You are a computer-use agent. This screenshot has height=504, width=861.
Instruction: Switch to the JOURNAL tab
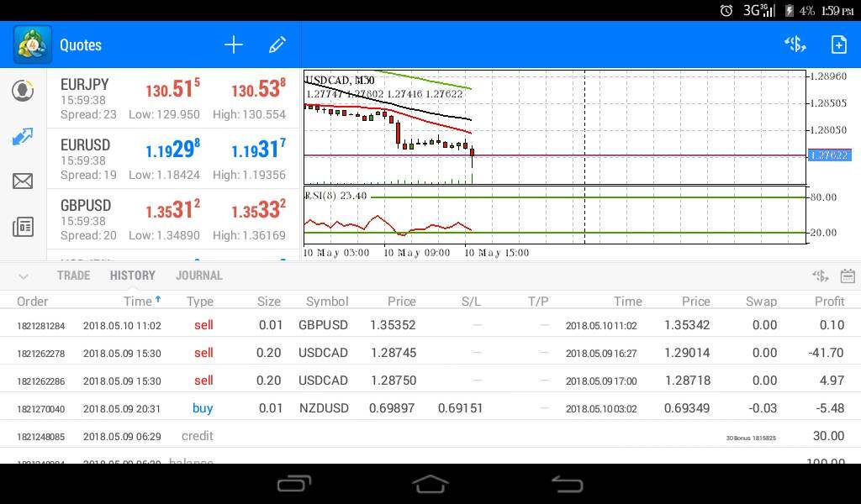tap(199, 276)
